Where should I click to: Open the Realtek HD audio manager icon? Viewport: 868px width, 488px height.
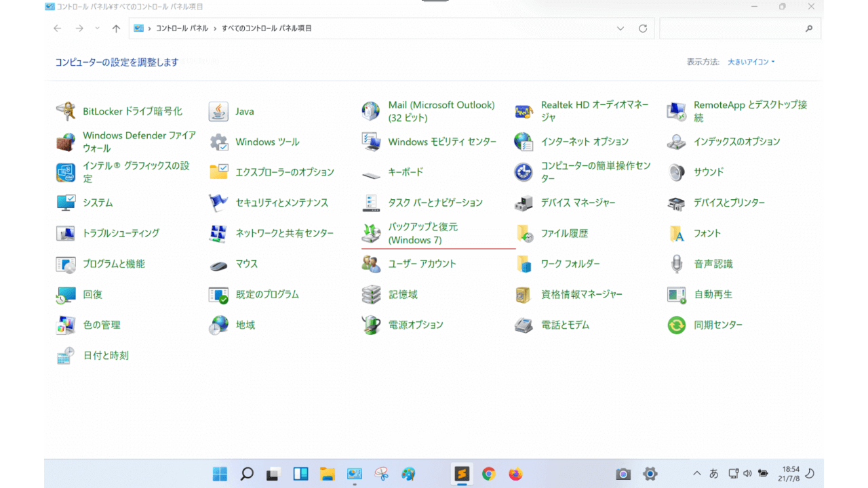pos(524,111)
